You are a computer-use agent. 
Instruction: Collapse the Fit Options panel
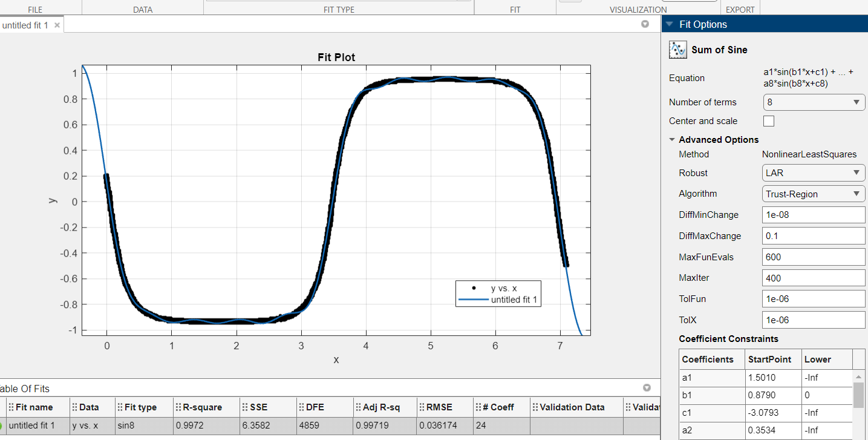coord(669,24)
